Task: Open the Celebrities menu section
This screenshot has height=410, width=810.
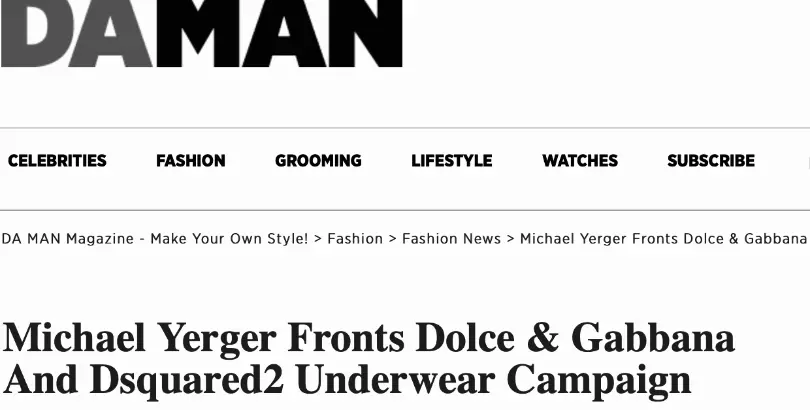Action: (x=57, y=161)
